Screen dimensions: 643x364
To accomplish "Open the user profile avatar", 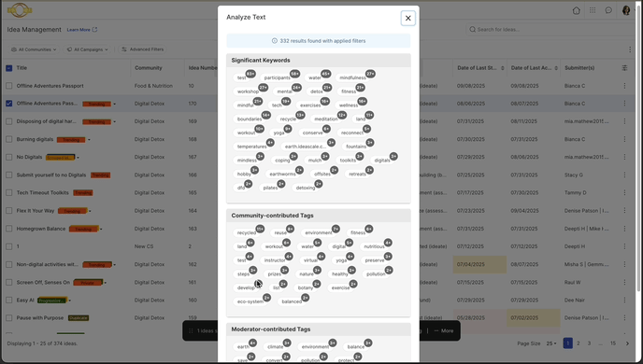I will pyautogui.click(x=626, y=10).
